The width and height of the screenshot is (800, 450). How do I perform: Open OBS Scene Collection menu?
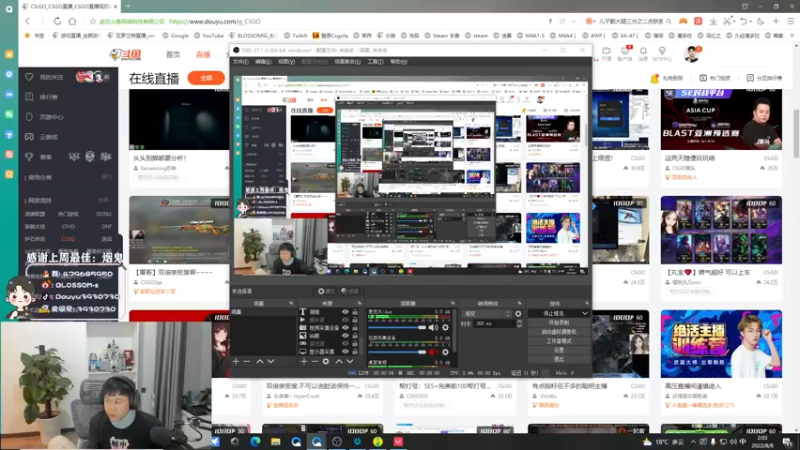[347, 62]
